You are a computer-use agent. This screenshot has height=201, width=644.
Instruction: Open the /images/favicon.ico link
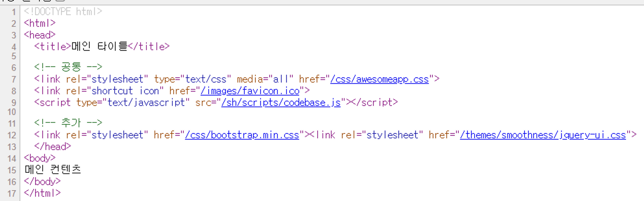pos(250,91)
